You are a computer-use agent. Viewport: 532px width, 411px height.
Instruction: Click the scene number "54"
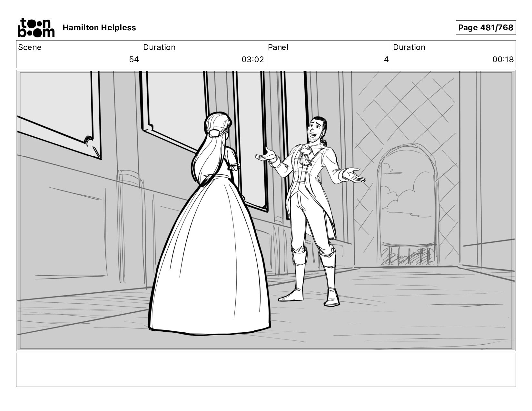coord(134,60)
